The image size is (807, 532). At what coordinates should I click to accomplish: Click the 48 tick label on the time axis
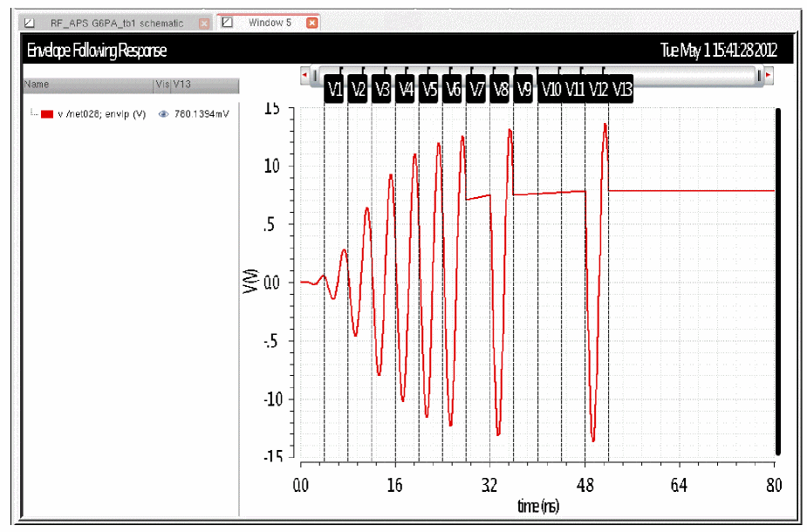point(585,485)
